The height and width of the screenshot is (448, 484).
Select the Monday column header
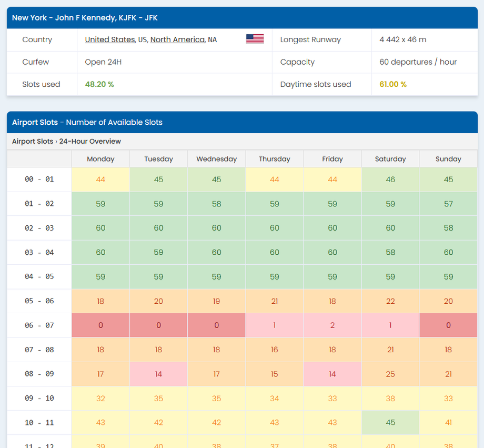coord(100,159)
